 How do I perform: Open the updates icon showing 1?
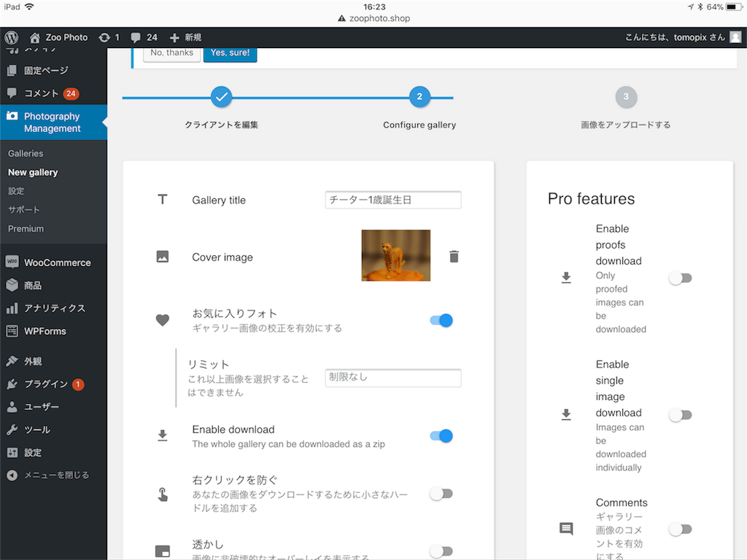pos(104,37)
